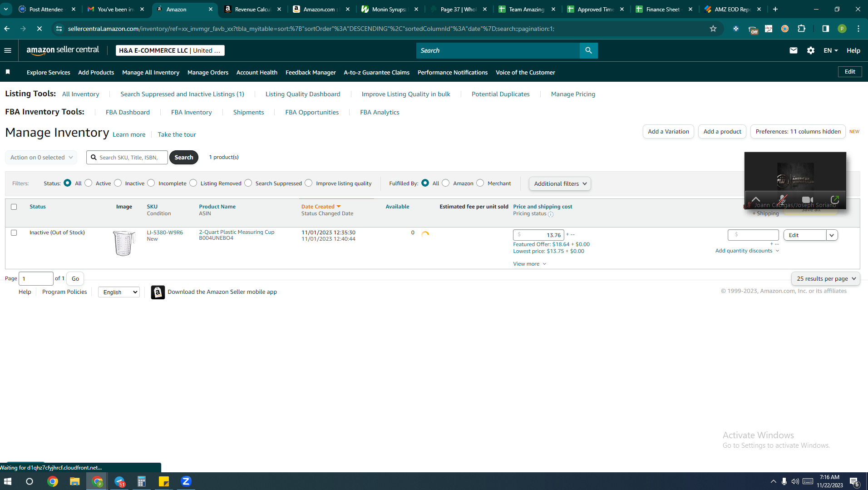Screen dimensions: 868x490
Task: Click the volume icon in the system tray
Action: click(x=795, y=481)
